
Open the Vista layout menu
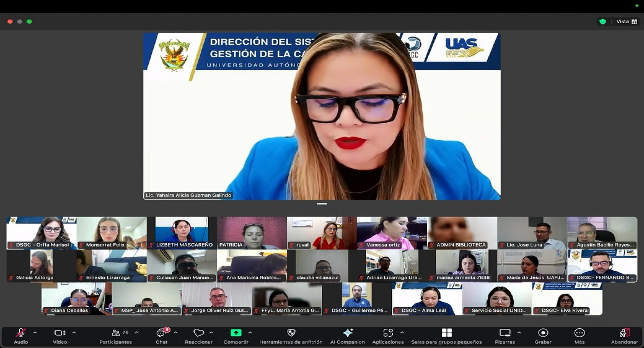tap(626, 22)
